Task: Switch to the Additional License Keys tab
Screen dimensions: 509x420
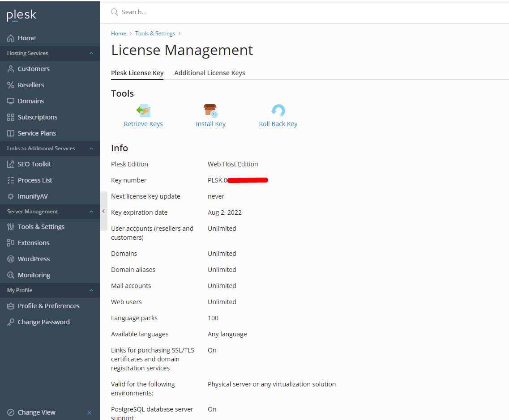Action: (x=210, y=73)
